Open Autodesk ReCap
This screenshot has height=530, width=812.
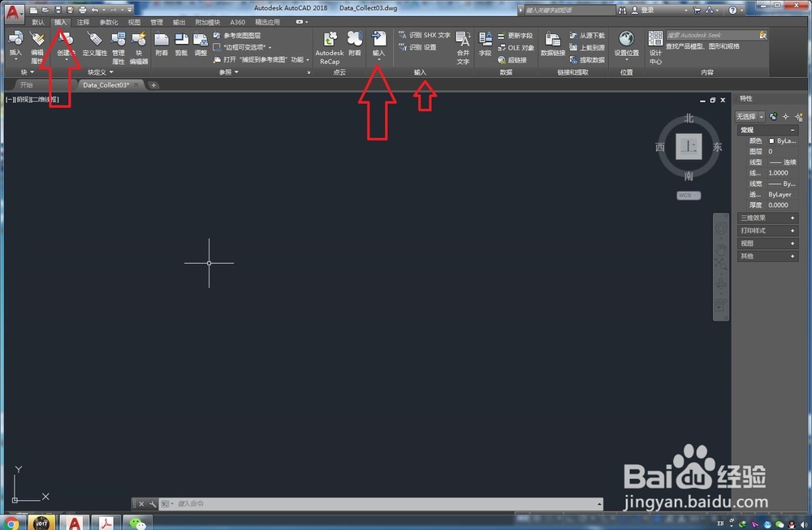pos(330,48)
